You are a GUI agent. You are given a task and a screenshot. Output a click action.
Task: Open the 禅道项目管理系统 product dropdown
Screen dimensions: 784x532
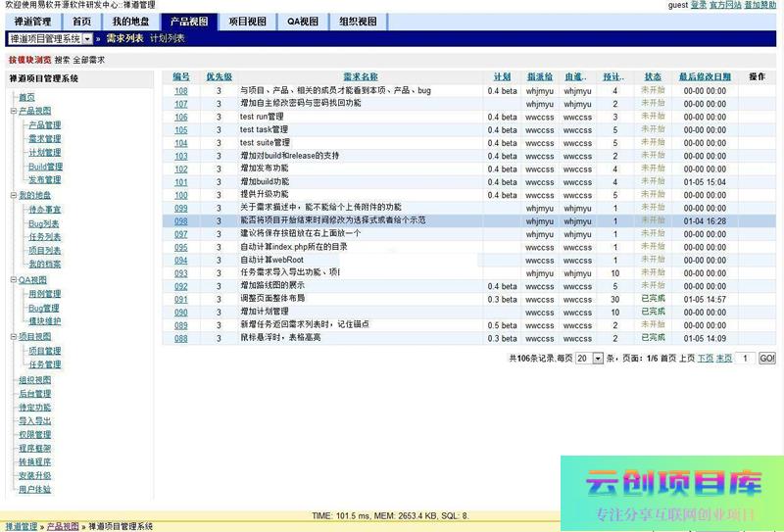click(x=87, y=39)
